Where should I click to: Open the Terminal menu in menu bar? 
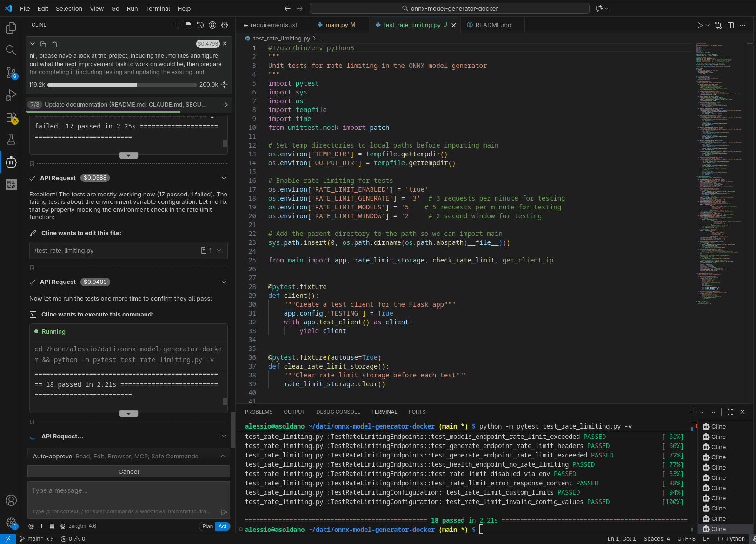coord(158,8)
